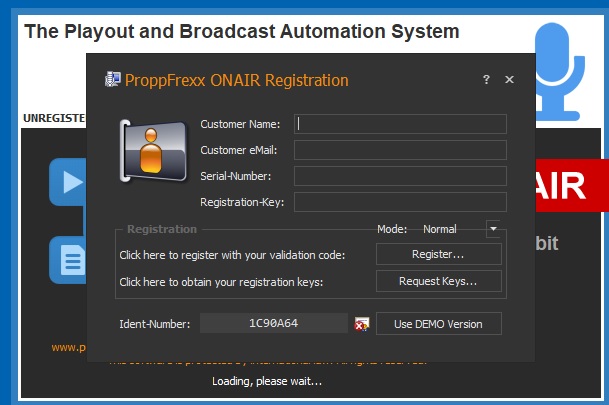Open the Mode selector showing Normal

tap(440, 229)
